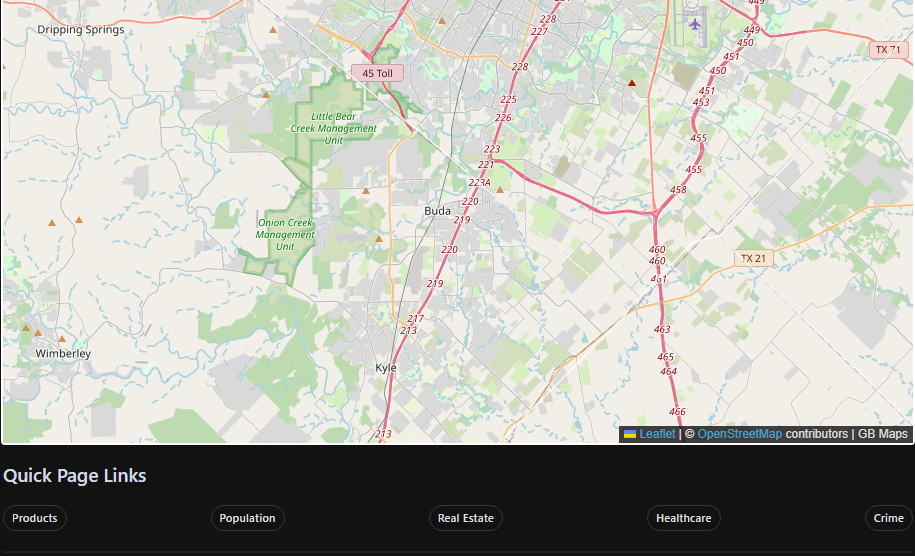Click the 223A exit number label
This screenshot has width=915, height=556.
click(479, 183)
